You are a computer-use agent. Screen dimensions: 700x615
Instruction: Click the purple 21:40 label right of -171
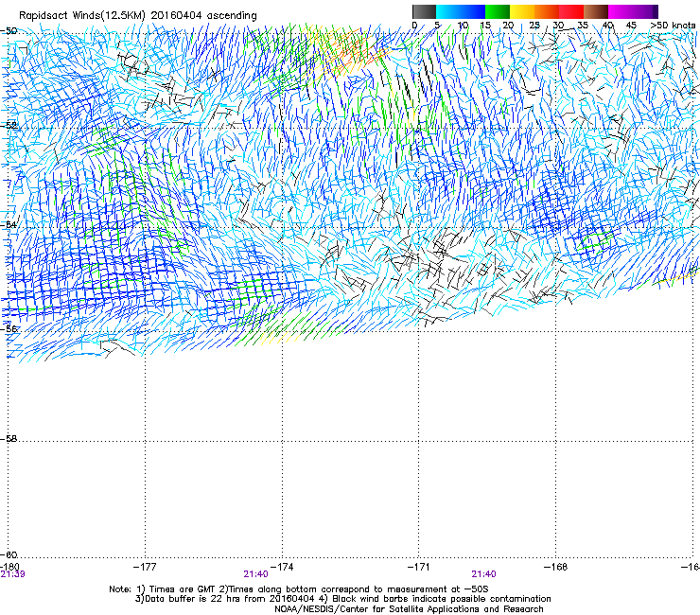(484, 574)
